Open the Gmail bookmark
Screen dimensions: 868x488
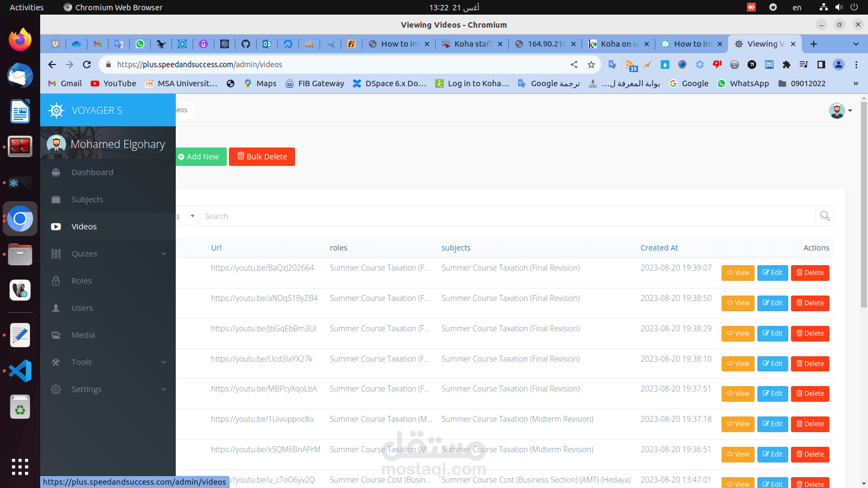click(65, 84)
